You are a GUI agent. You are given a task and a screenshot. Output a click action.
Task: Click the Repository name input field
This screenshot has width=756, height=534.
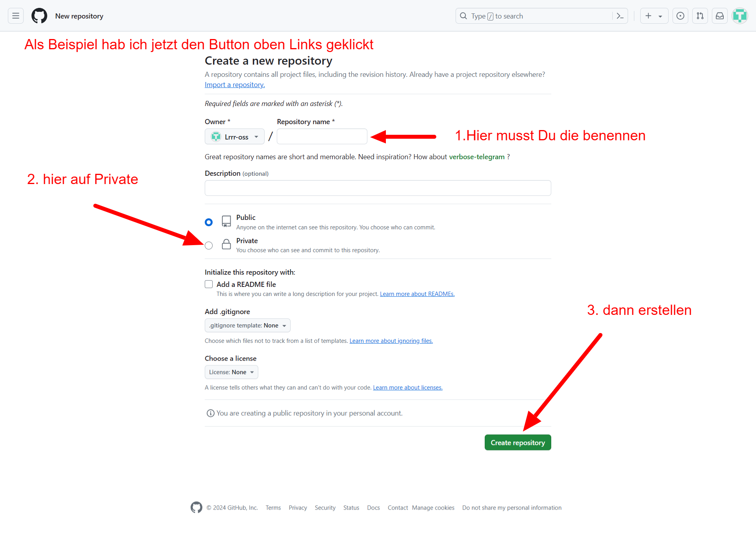click(322, 137)
